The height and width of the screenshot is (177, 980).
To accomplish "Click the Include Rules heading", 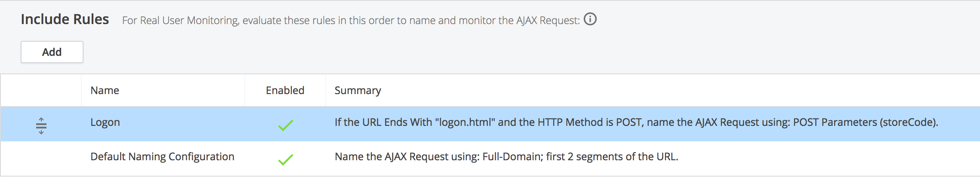I will [x=65, y=19].
